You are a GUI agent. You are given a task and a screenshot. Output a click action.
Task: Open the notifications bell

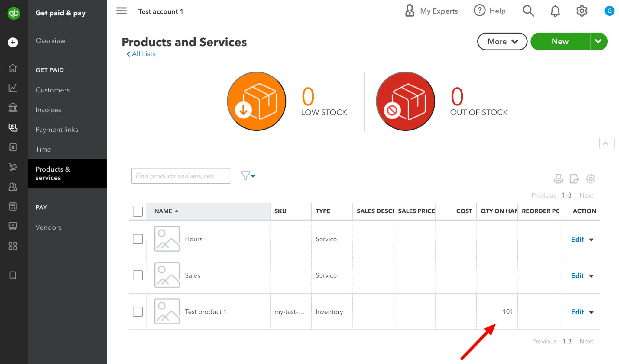coord(555,11)
